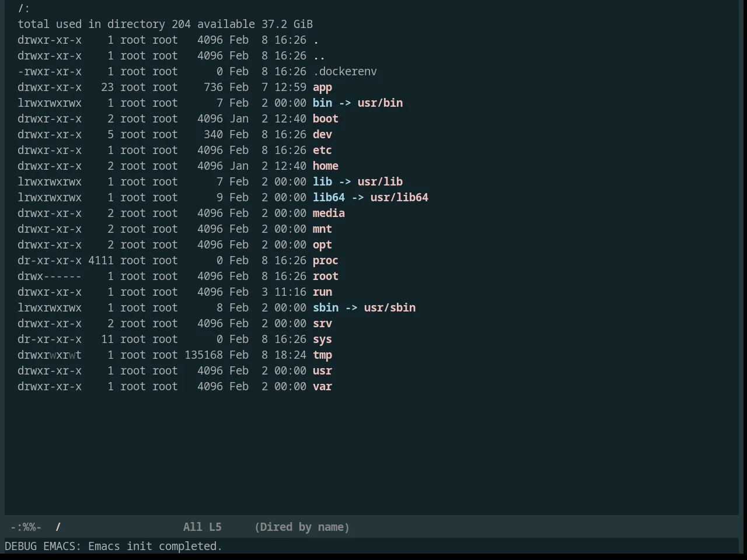Open the media directory
This screenshot has height=560, width=747.
point(329,213)
